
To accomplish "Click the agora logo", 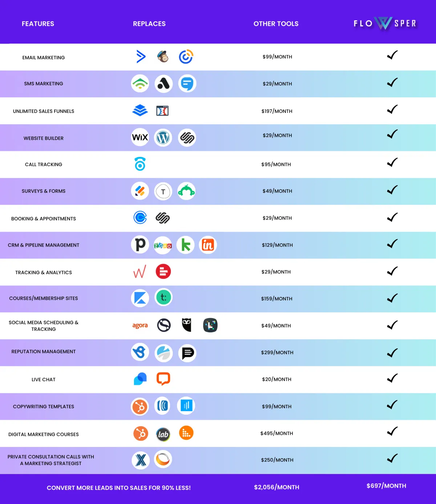I will tap(140, 325).
